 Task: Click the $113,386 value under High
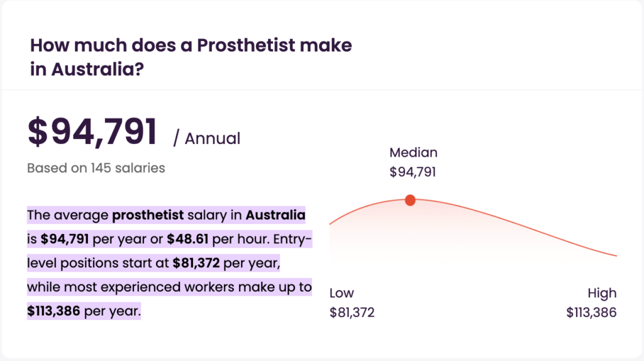pos(591,313)
